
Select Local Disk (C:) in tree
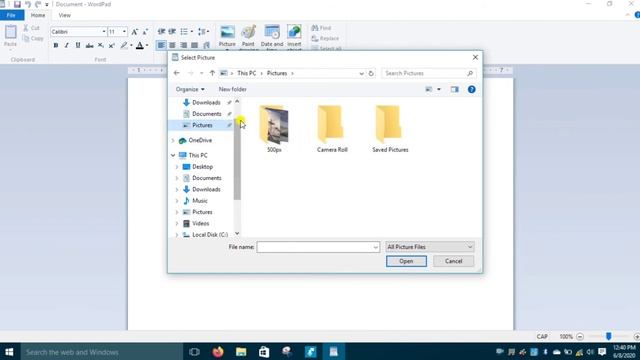(210, 235)
